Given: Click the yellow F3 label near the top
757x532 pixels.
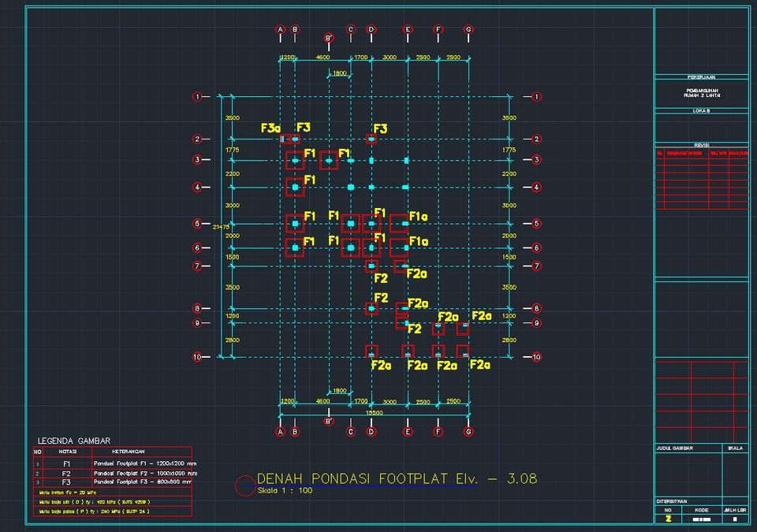Looking at the screenshot, I should [x=304, y=127].
